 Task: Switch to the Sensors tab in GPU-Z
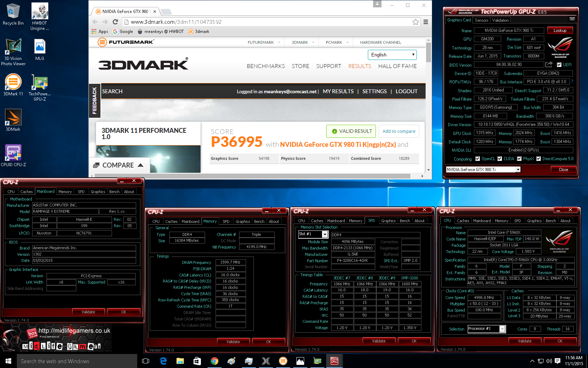(x=482, y=20)
